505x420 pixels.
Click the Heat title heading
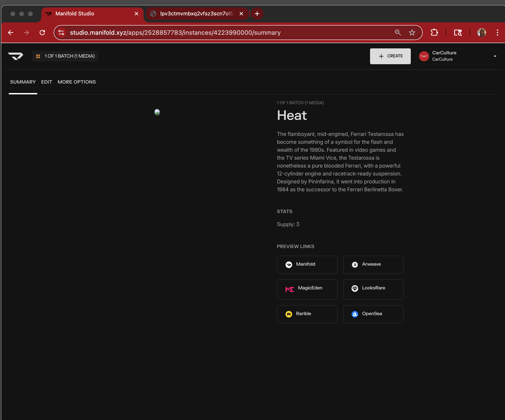(x=292, y=115)
